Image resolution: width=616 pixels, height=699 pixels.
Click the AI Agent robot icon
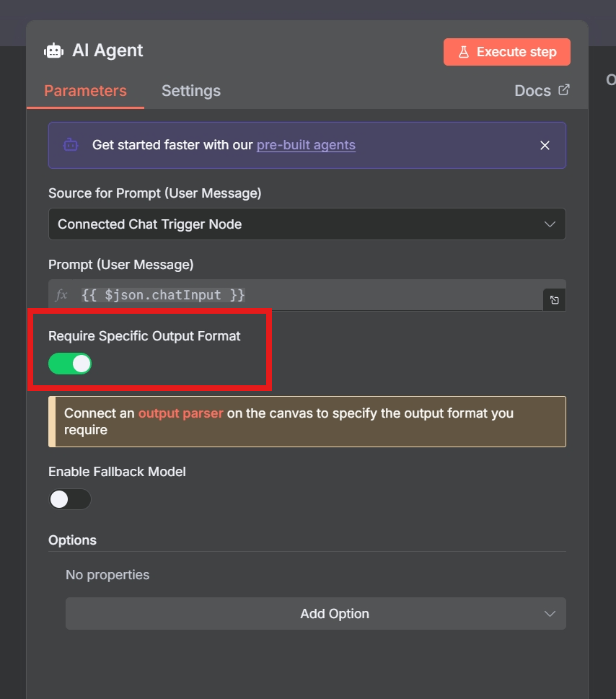[53, 50]
